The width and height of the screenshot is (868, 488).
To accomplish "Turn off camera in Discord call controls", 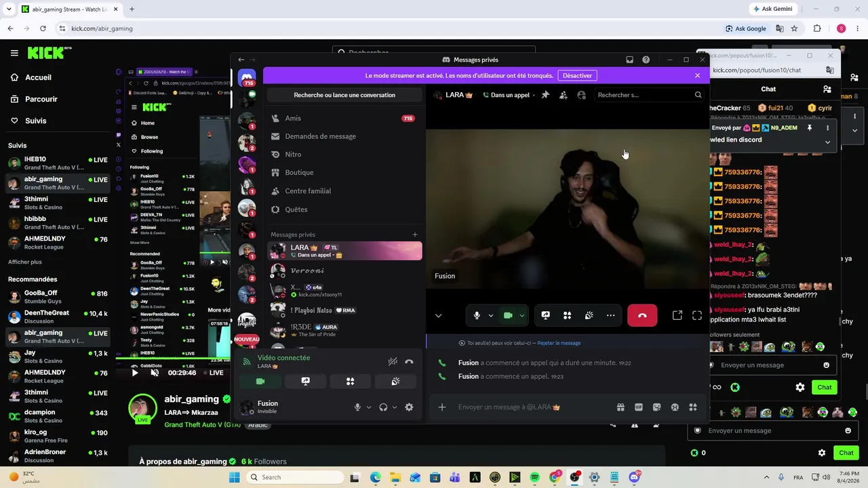I will 508,315.
